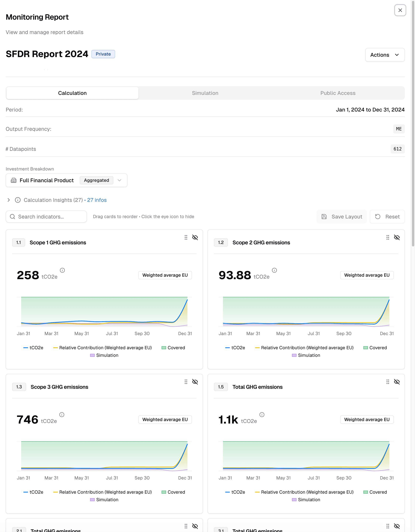Switch to the Public Access tab
The height and width of the screenshot is (532, 415).
(338, 93)
